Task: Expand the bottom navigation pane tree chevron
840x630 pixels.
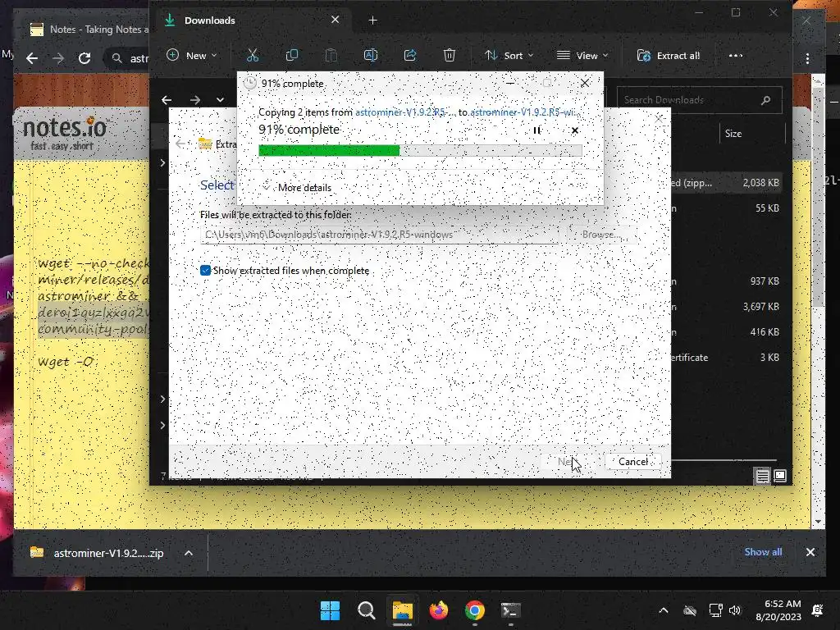Action: tap(163, 425)
